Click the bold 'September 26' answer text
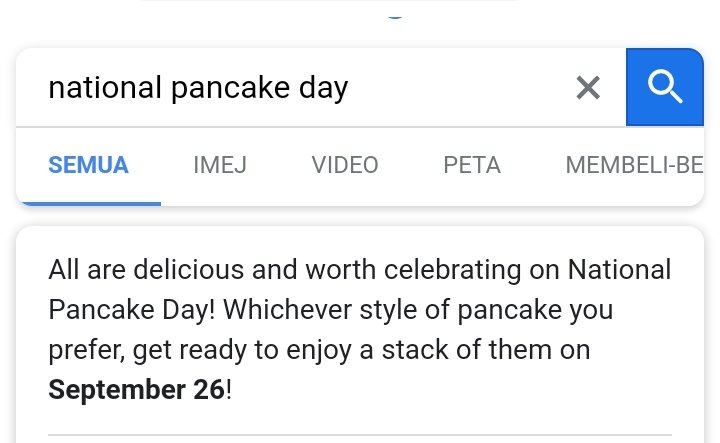Screen dimensions: 720x443 click(136, 390)
